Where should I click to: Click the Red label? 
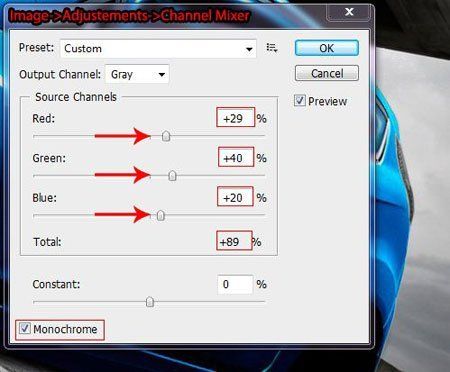click(x=44, y=118)
